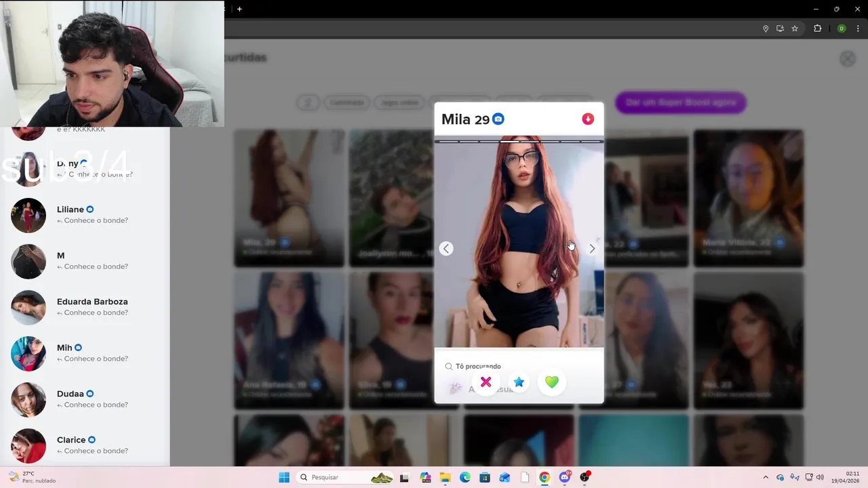Open the Maria Vitória, 22 card in the grid
Image resolution: width=868 pixels, height=488 pixels.
point(749,198)
